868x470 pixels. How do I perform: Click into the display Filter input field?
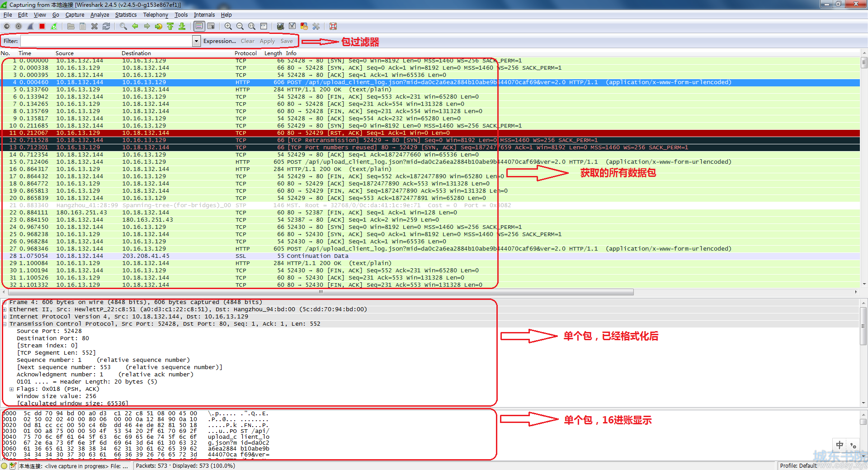click(x=107, y=41)
